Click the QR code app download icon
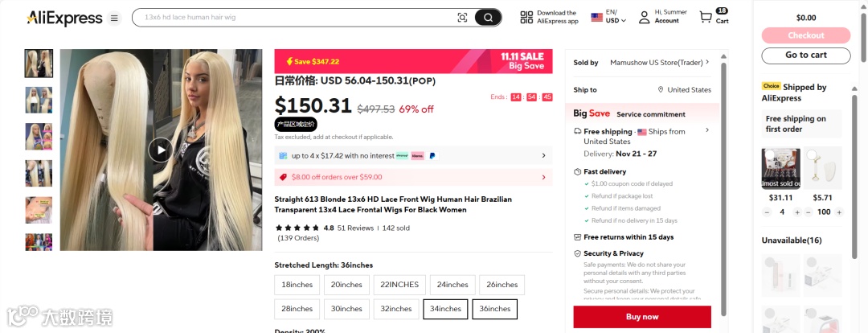The height and width of the screenshot is (333, 868). tap(526, 18)
